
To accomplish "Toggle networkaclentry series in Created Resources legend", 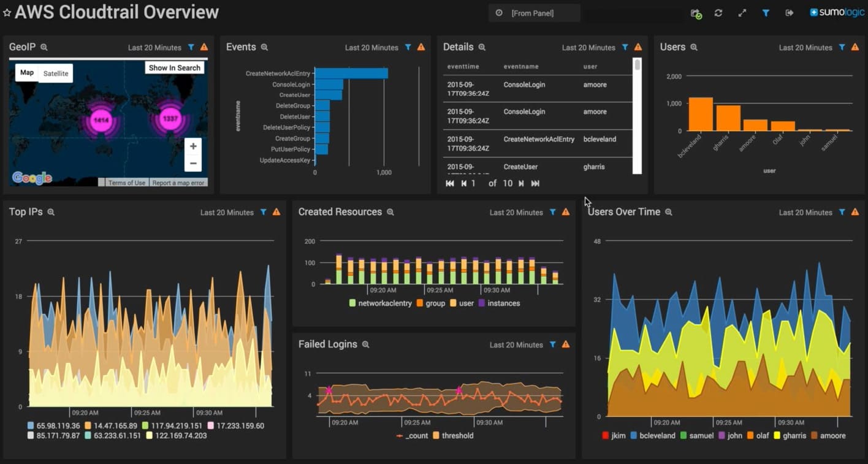I will point(380,303).
